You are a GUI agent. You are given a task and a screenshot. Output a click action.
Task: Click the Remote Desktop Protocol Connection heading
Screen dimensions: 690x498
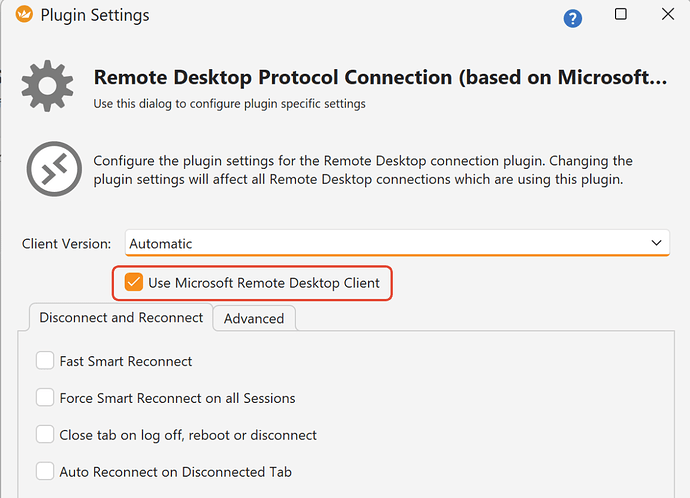coord(380,77)
